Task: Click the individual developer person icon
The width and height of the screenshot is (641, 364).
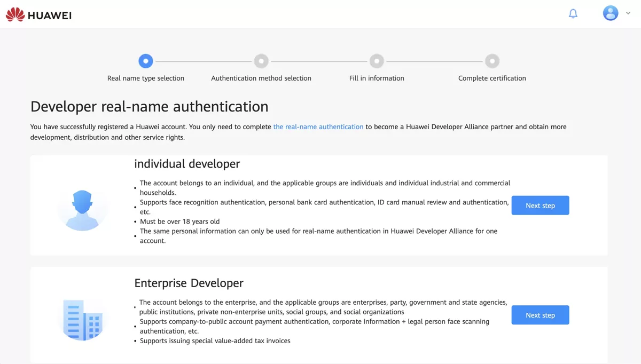Action: pyautogui.click(x=83, y=210)
